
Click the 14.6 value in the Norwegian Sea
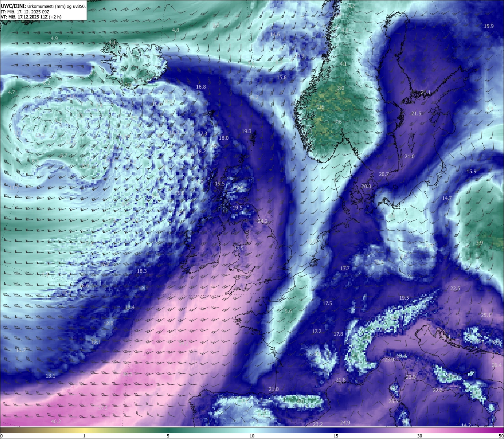[275, 34]
